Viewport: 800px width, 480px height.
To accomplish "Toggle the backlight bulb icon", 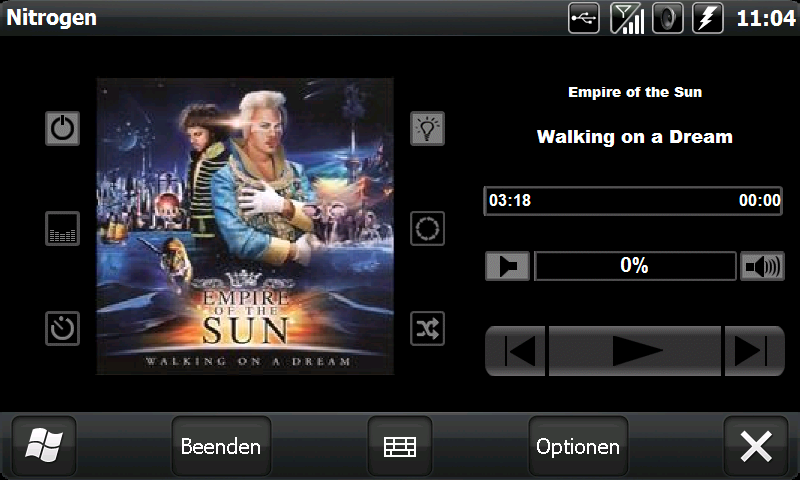I will (x=428, y=129).
